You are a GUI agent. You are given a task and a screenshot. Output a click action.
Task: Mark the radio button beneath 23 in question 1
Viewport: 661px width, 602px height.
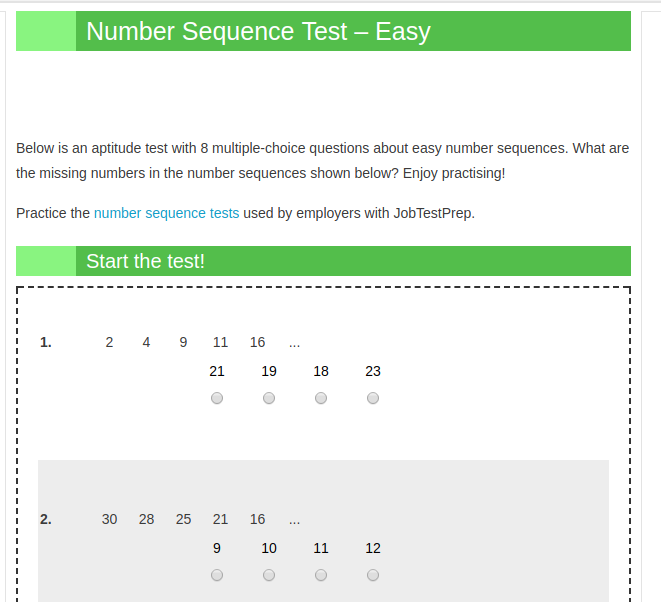(x=373, y=398)
